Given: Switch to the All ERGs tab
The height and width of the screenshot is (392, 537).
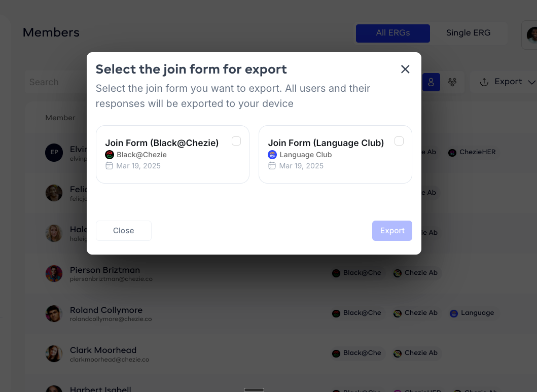Looking at the screenshot, I should (393, 33).
